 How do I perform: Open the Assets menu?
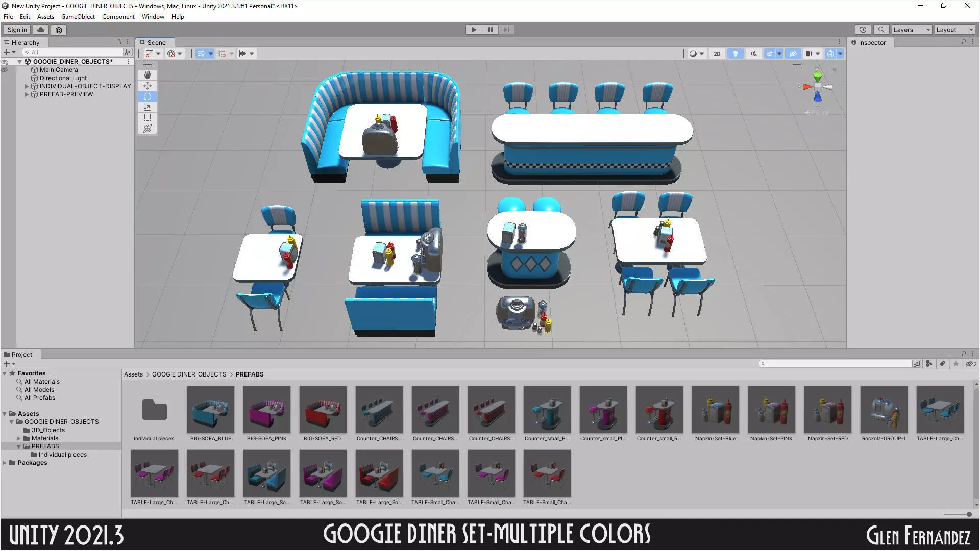click(x=45, y=17)
